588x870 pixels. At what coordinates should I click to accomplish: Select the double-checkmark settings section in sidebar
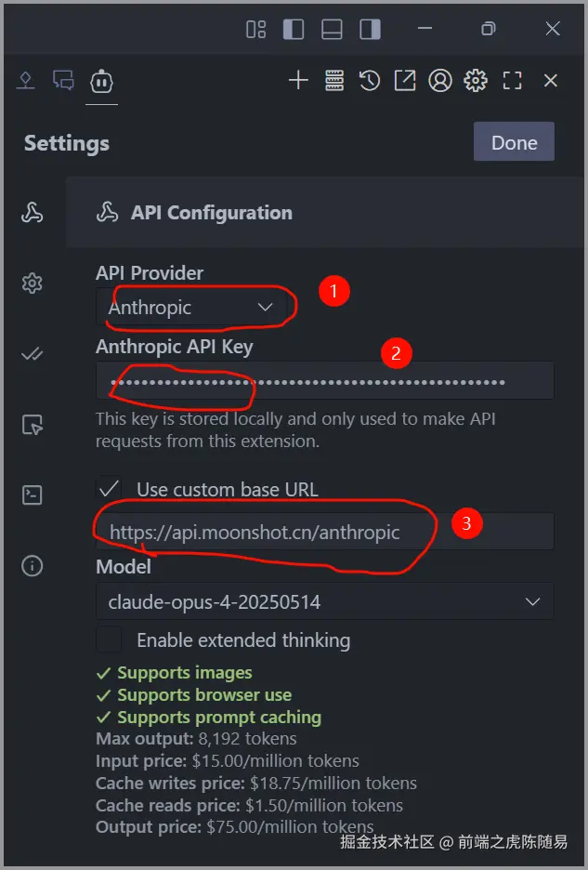tap(33, 353)
